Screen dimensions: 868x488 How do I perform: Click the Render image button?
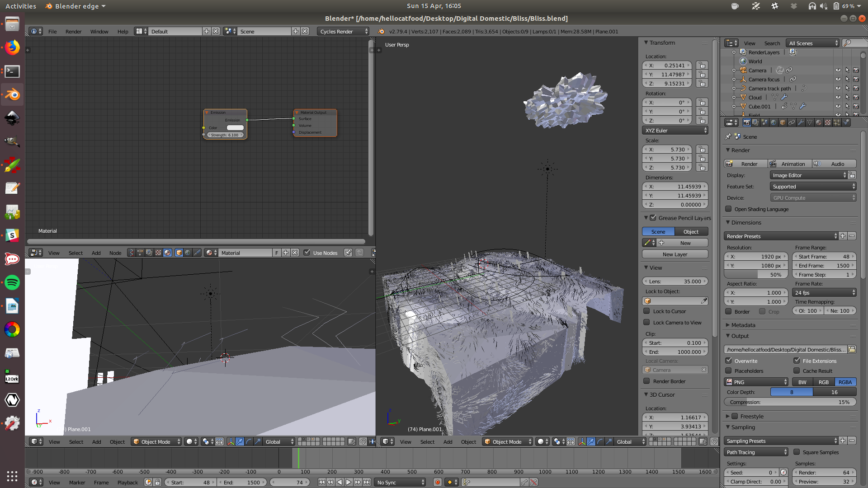746,164
